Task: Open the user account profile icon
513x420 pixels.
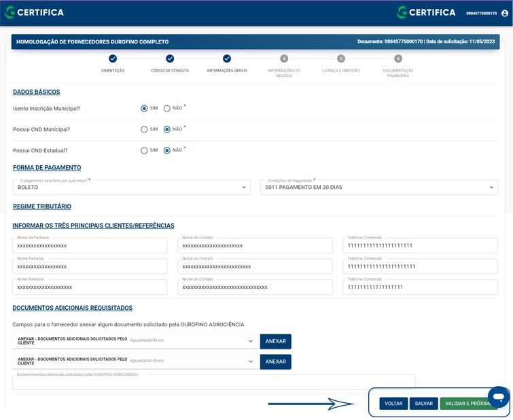Action: pyautogui.click(x=505, y=13)
